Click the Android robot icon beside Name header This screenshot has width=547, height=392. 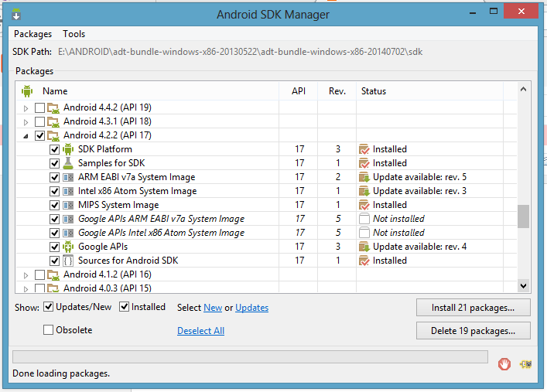point(27,91)
